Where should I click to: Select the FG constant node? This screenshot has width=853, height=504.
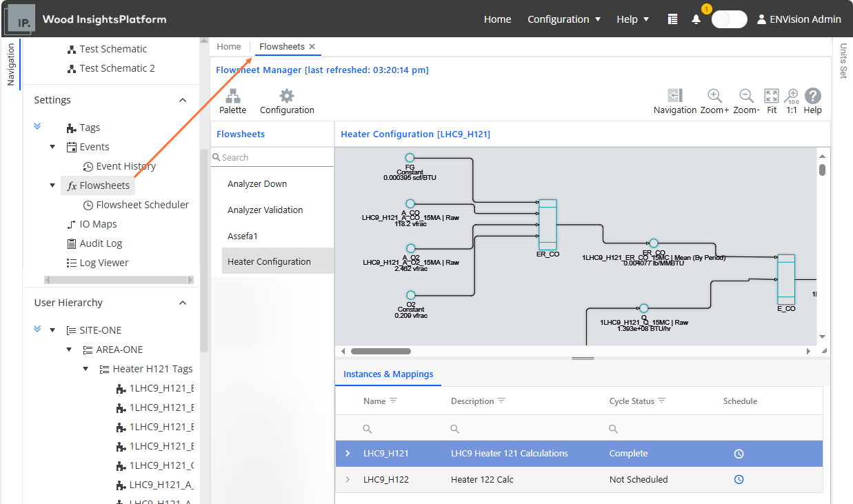(x=410, y=158)
